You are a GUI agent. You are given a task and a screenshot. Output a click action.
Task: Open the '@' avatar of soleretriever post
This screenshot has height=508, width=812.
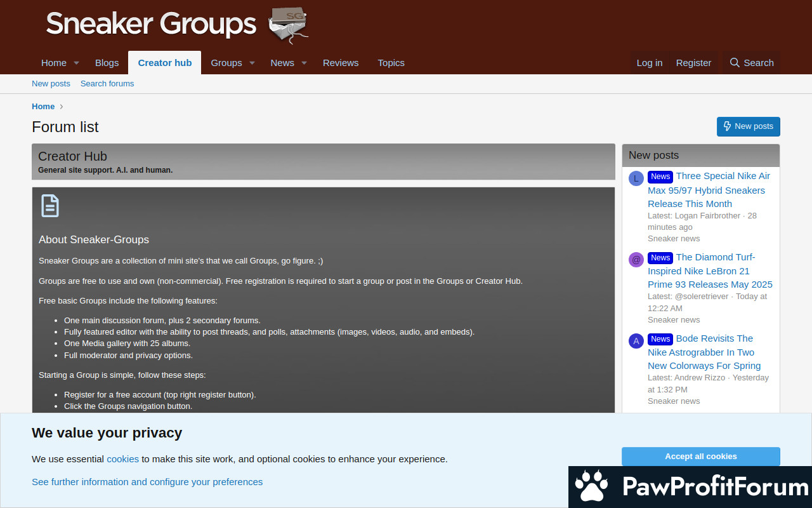pos(636,260)
